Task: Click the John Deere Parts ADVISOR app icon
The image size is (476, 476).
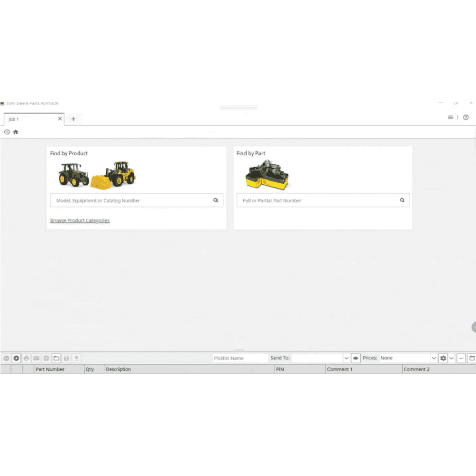Action: [x=2, y=103]
